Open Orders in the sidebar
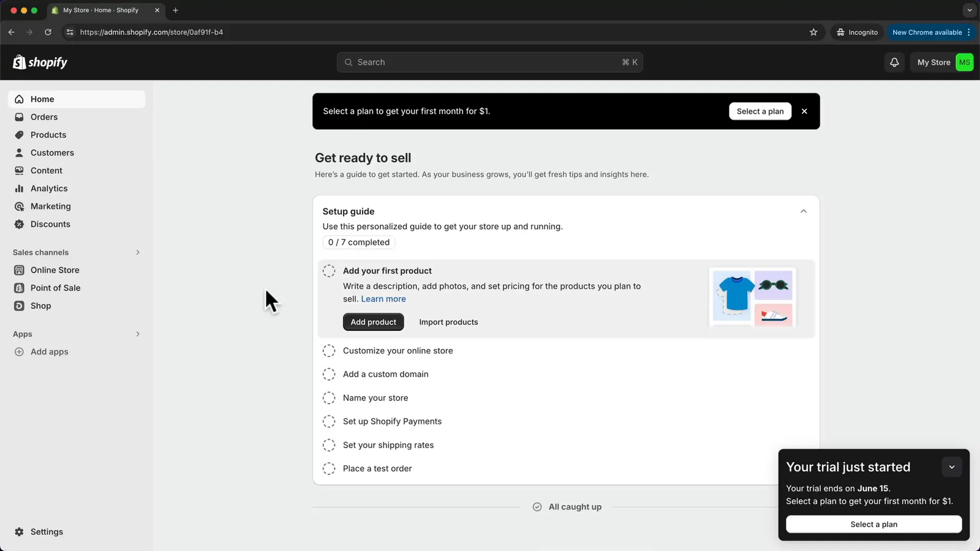 click(77, 117)
